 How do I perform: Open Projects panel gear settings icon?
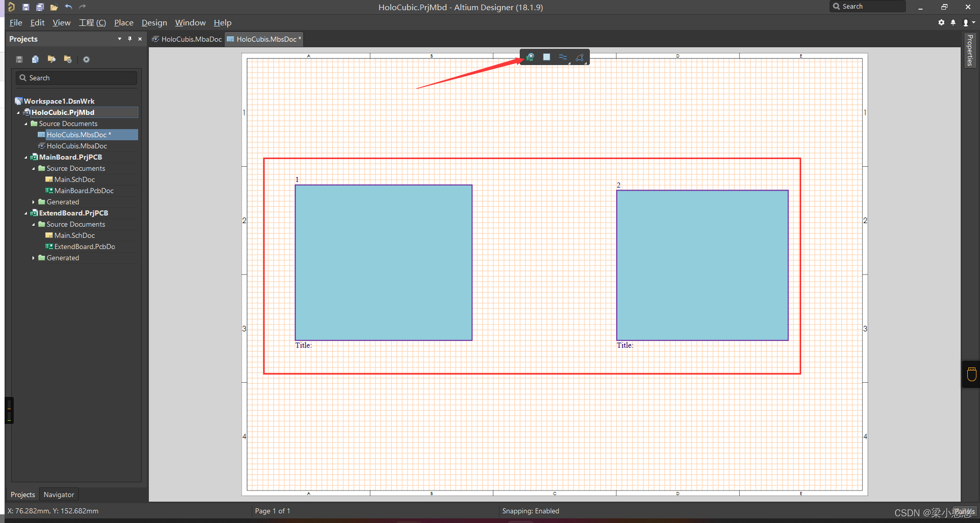pos(86,59)
